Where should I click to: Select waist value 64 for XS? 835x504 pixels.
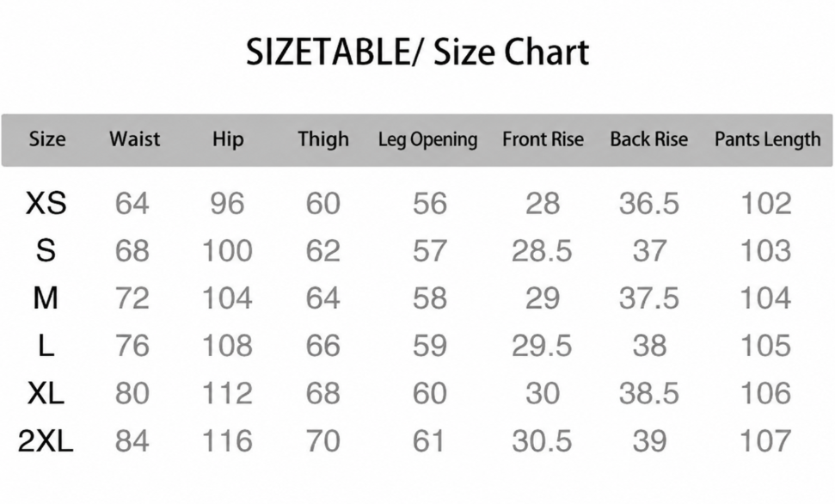point(132,204)
